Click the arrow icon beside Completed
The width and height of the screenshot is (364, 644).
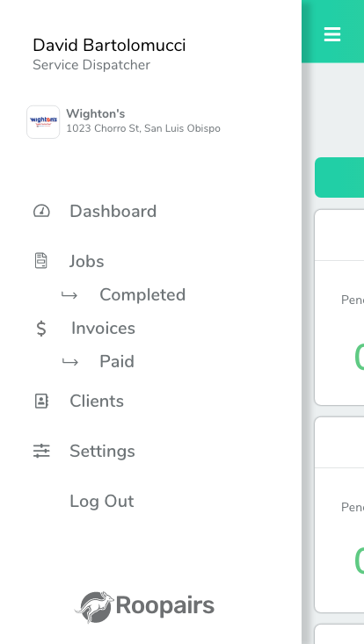(x=69, y=295)
